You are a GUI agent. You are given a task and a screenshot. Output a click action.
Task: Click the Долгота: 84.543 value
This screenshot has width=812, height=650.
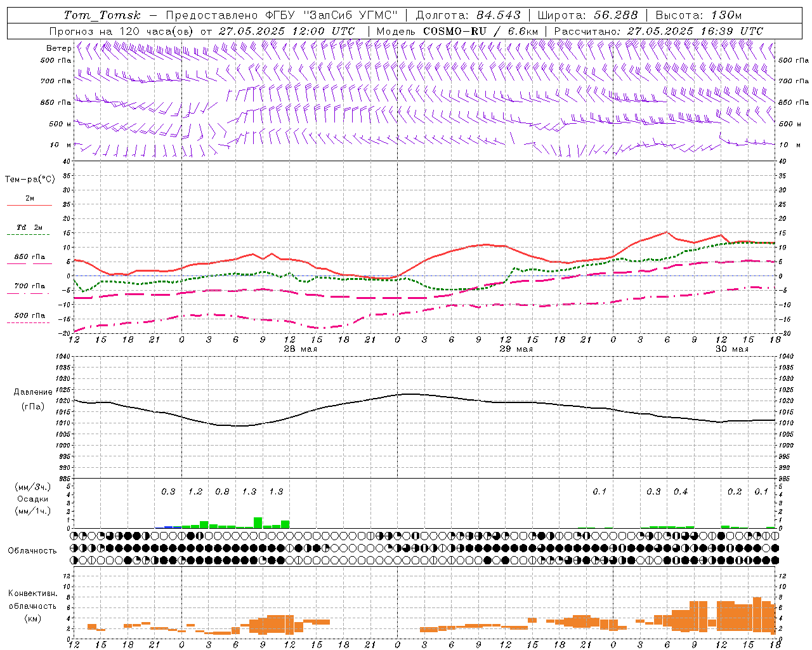click(x=468, y=15)
